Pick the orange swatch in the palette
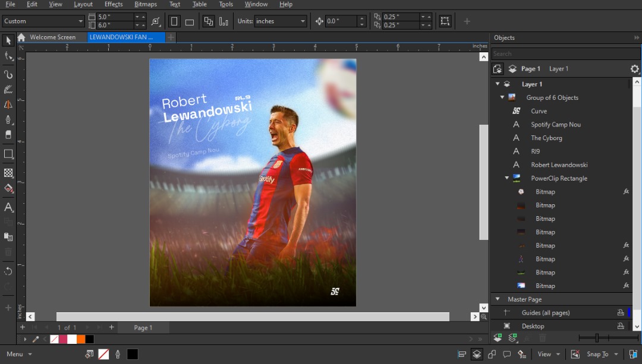 81,339
